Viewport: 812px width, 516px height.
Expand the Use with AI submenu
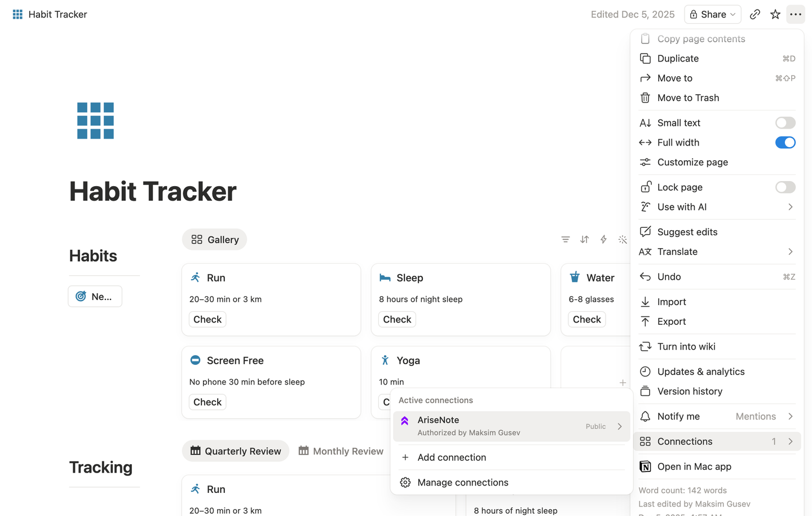(x=717, y=207)
